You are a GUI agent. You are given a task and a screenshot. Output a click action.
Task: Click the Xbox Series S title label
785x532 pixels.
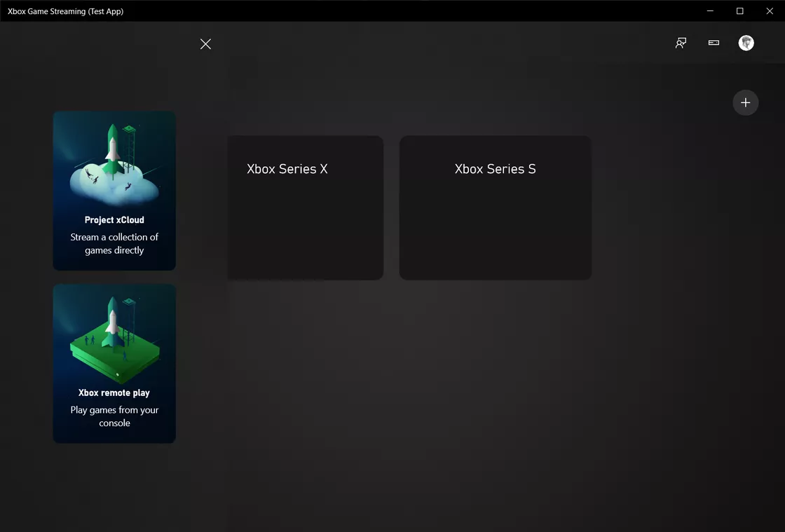pyautogui.click(x=494, y=168)
